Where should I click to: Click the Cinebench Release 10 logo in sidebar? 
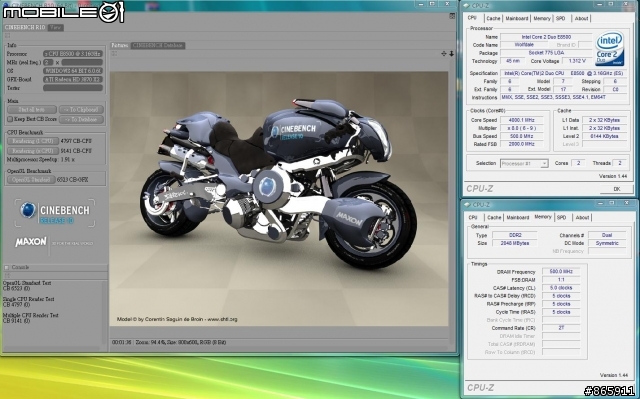coord(55,213)
